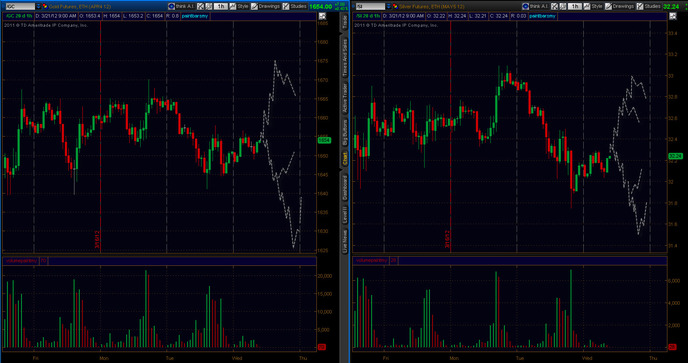Open Style menu on Silver Futures chart

click(x=593, y=6)
